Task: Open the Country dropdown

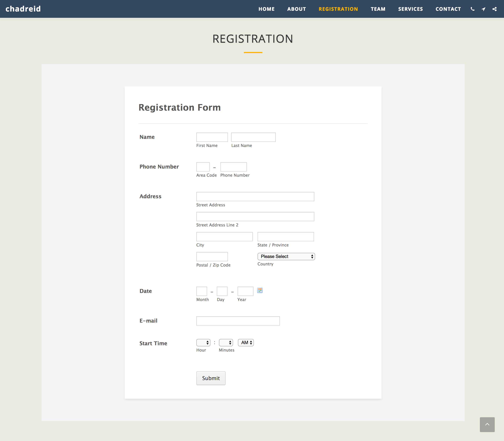Action: click(286, 257)
